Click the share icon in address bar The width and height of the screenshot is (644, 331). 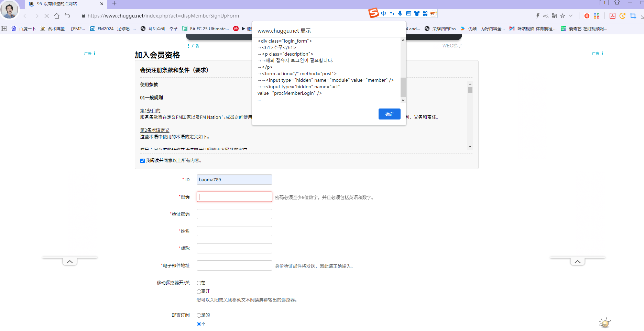546,16
